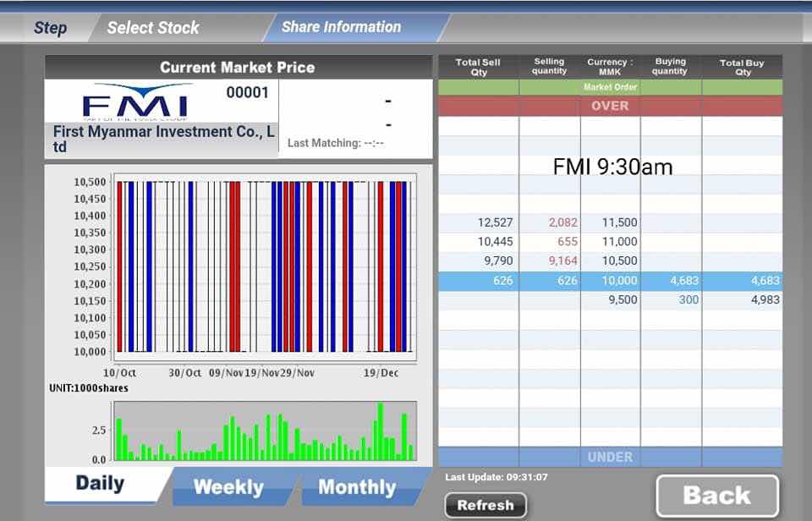Click the 19/Dec date axis label

pos(381,373)
